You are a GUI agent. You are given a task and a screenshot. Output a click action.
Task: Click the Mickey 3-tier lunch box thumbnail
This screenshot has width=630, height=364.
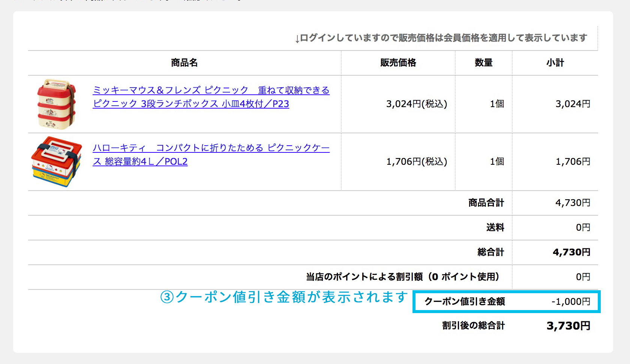pyautogui.click(x=56, y=104)
